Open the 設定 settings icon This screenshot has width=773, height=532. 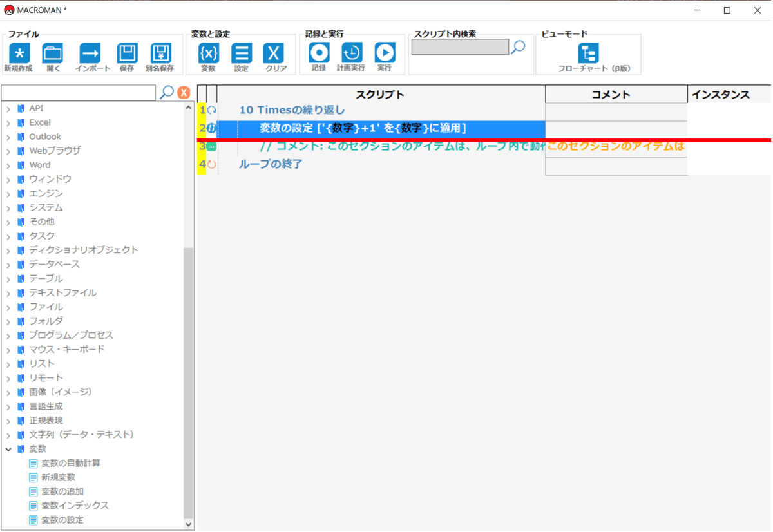pos(242,53)
